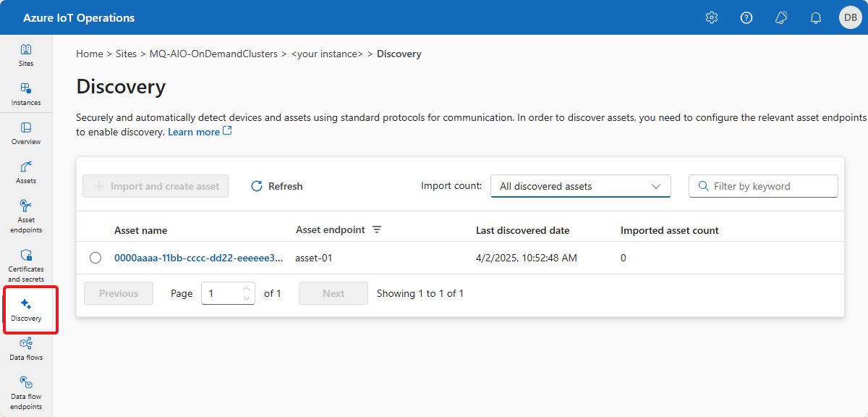Click the Previous page button
Image resolution: width=868 pixels, height=417 pixels.
(x=119, y=293)
